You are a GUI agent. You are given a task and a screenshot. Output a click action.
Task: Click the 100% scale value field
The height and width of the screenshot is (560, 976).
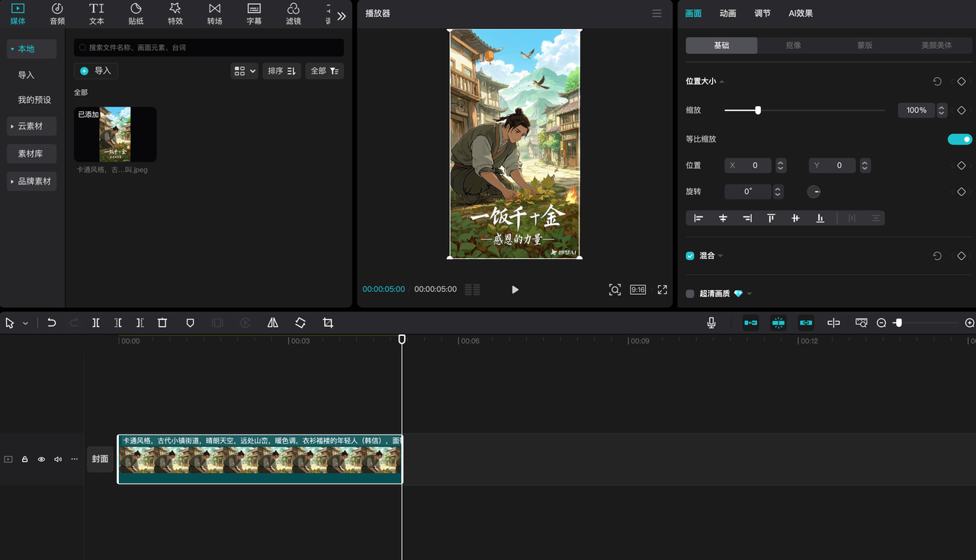[917, 110]
